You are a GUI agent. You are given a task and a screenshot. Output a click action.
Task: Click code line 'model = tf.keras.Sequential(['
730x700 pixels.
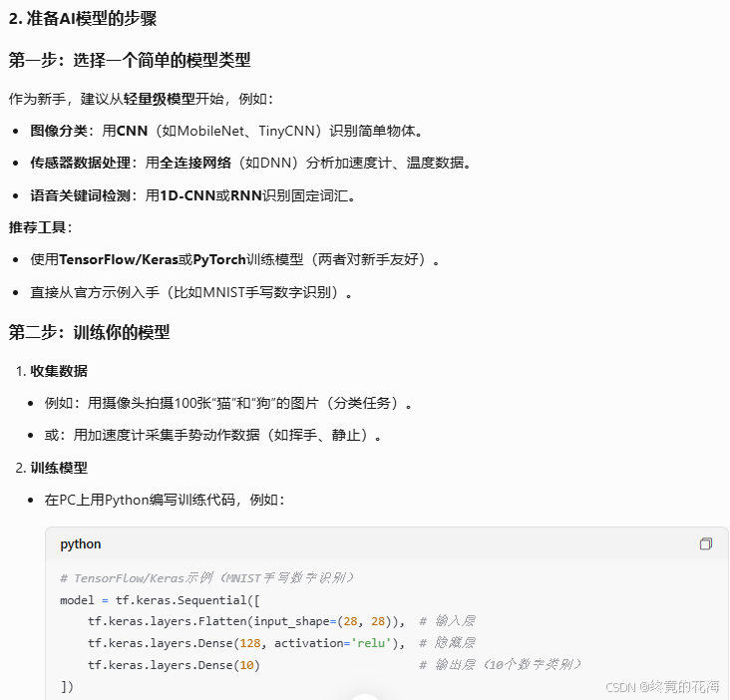coord(161,600)
